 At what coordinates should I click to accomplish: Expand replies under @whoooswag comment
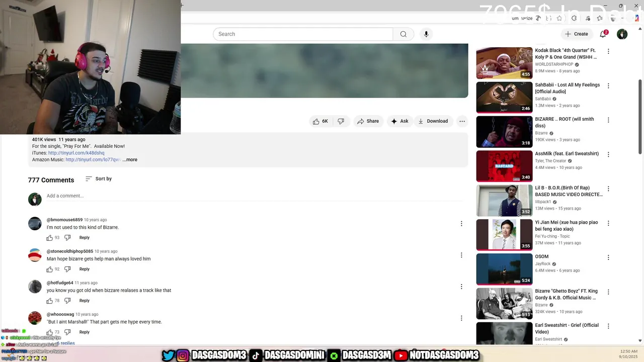tap(65, 343)
